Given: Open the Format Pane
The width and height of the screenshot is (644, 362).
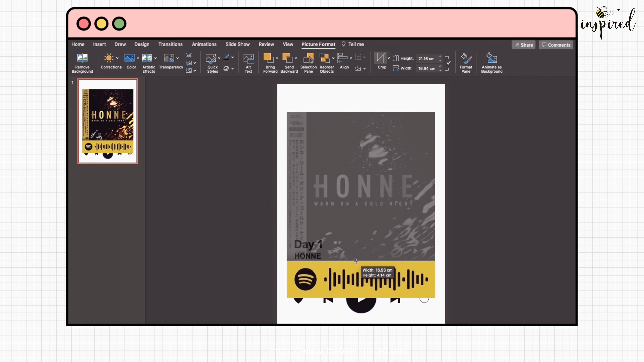Looking at the screenshot, I should (x=466, y=63).
